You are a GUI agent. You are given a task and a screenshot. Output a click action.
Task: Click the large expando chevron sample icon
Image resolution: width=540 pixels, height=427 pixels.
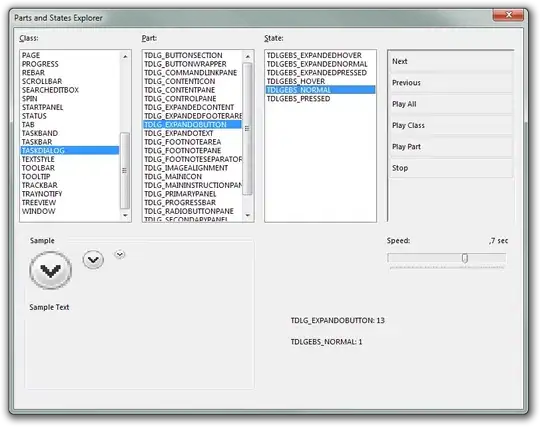(x=51, y=270)
